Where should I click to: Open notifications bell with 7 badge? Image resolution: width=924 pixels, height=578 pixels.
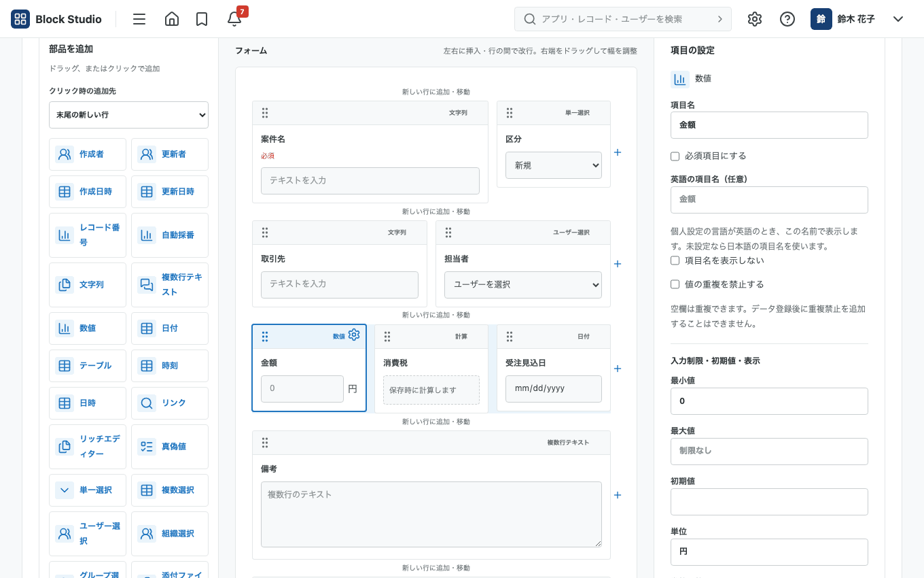[234, 19]
